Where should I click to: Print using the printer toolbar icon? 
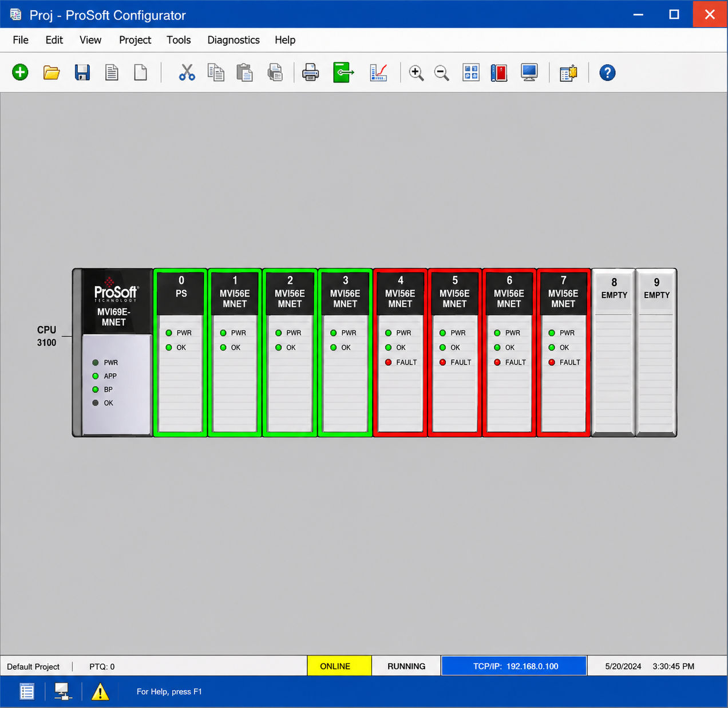pos(310,73)
